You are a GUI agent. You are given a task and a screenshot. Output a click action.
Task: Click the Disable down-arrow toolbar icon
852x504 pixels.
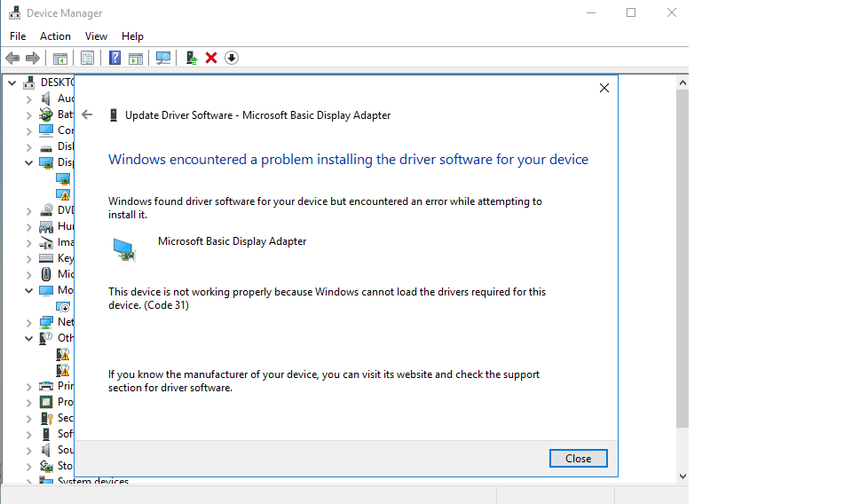(232, 58)
